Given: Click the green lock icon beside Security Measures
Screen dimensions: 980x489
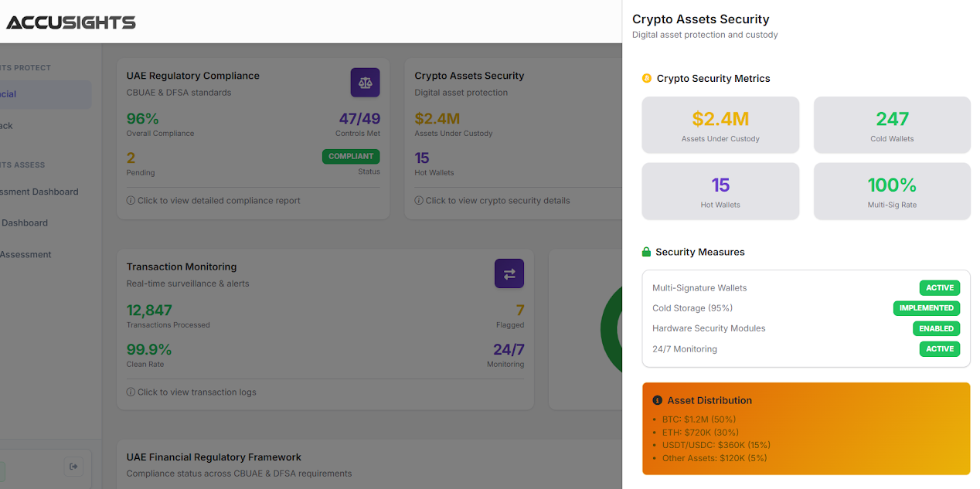Looking at the screenshot, I should pos(646,252).
